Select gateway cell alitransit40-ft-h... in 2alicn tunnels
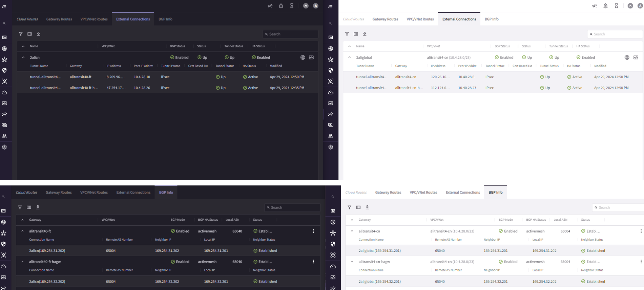 84,88
